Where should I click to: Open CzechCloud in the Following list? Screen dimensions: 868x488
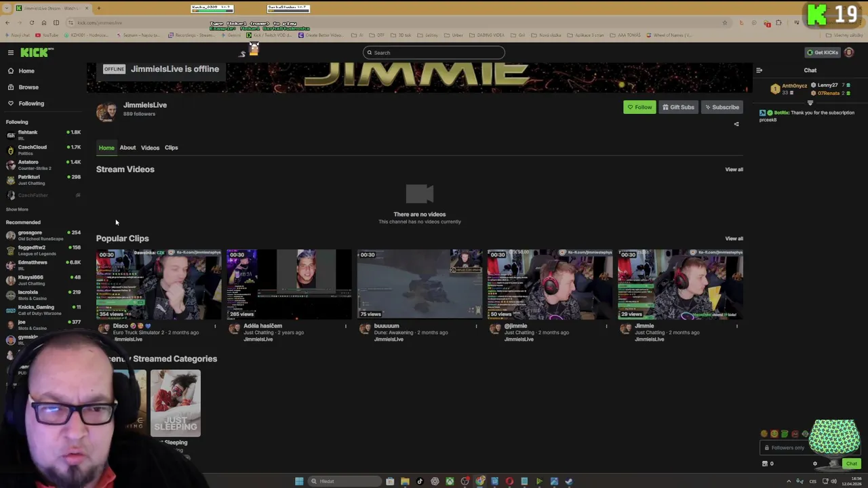[43, 150]
